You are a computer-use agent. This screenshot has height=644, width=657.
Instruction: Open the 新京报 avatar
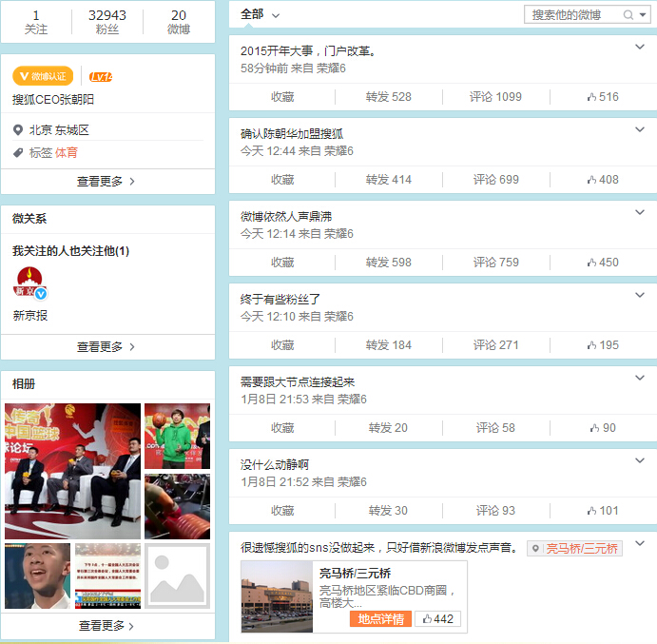click(30, 283)
